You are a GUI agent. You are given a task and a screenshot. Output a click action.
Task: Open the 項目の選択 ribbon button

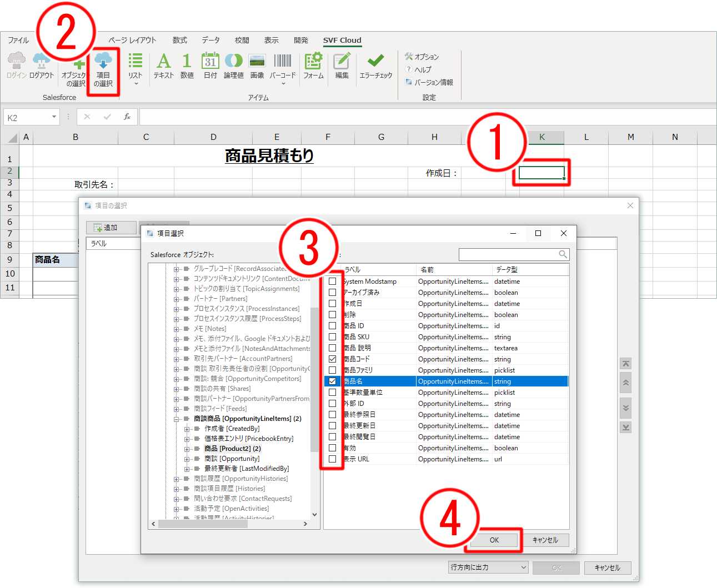click(103, 69)
